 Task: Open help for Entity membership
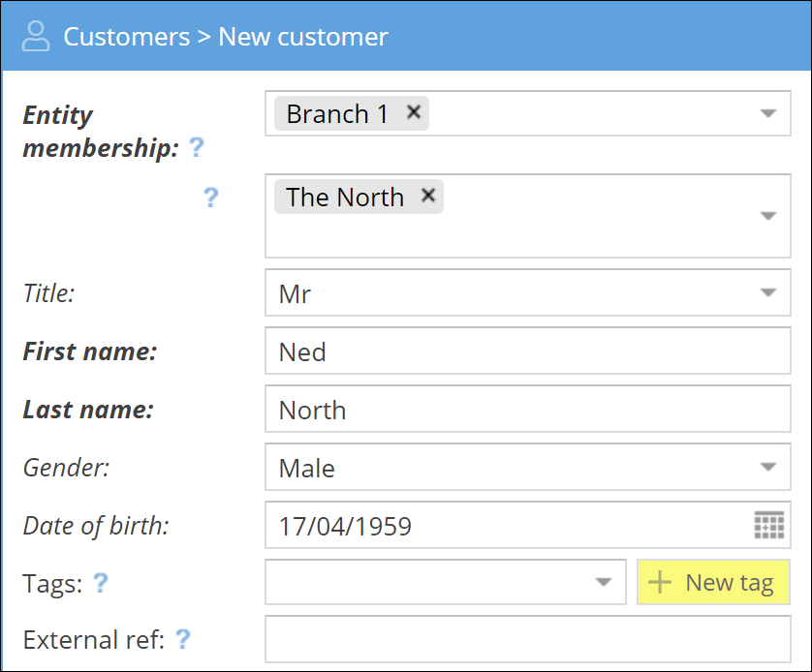[x=197, y=148]
